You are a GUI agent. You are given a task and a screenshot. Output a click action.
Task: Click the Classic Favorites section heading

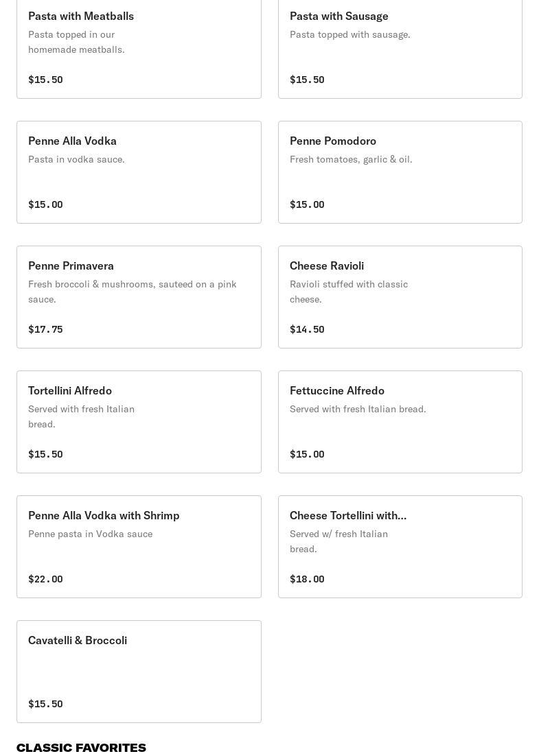[x=81, y=748]
